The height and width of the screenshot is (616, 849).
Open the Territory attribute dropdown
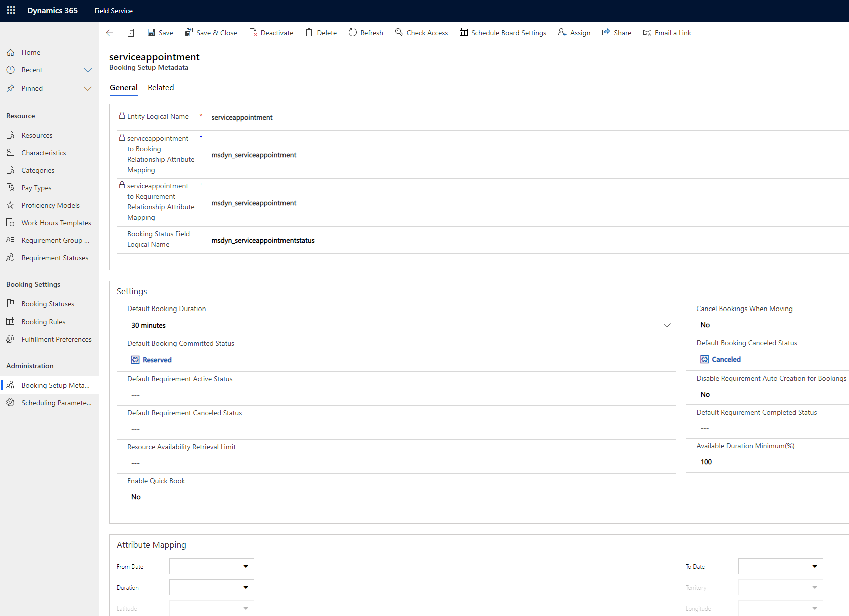pyautogui.click(x=780, y=587)
